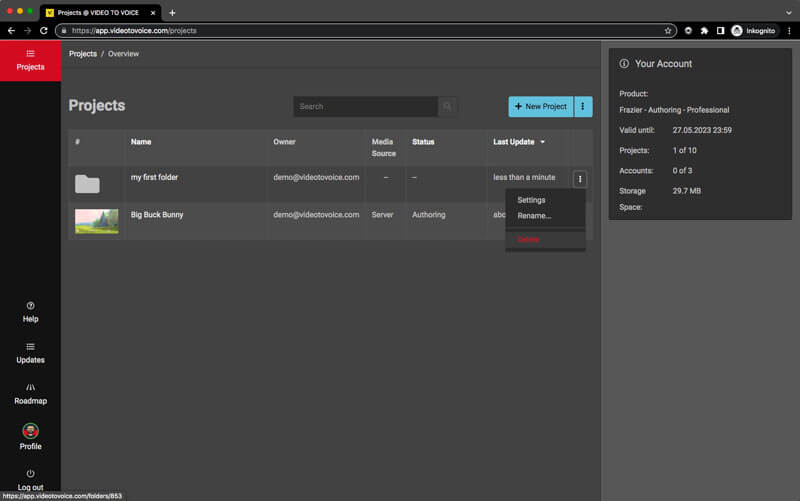800x501 pixels.
Task: Create a New Project
Action: point(541,107)
